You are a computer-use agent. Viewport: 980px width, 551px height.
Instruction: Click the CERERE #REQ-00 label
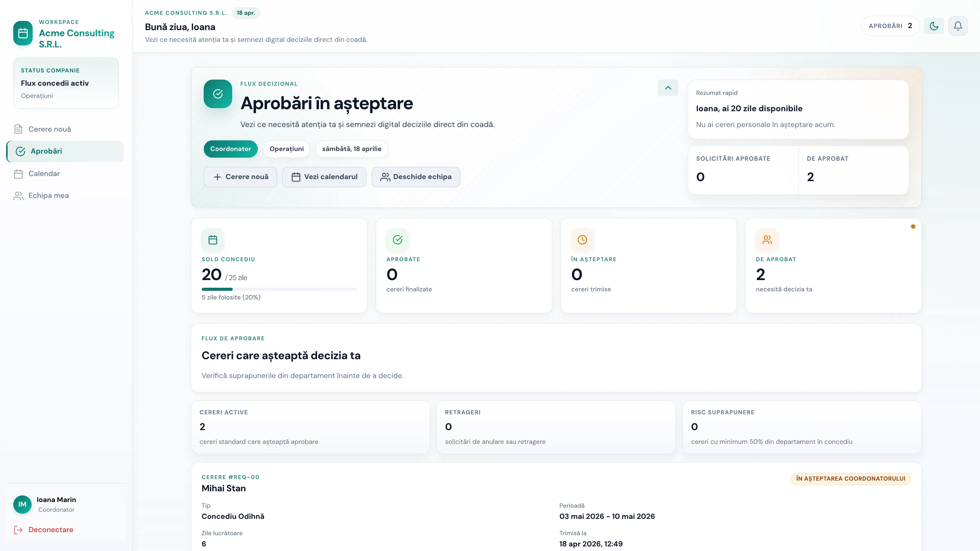(x=230, y=477)
